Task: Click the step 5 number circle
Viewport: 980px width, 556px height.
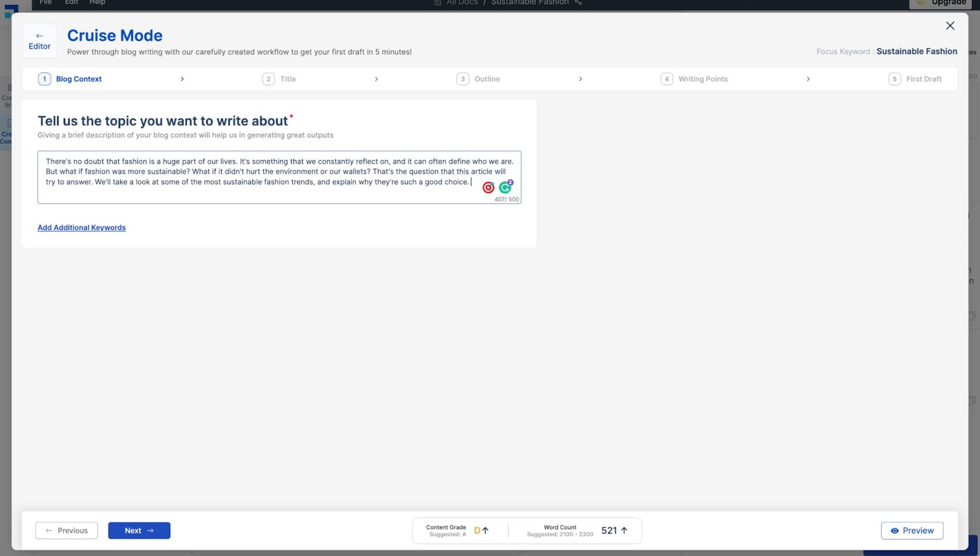Action: [x=894, y=79]
